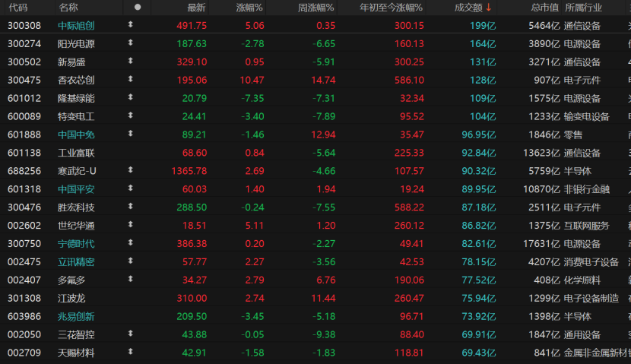Screen dimensions: 631x364
Task: Open stock 中国中免 by its name
Action: (x=76, y=135)
